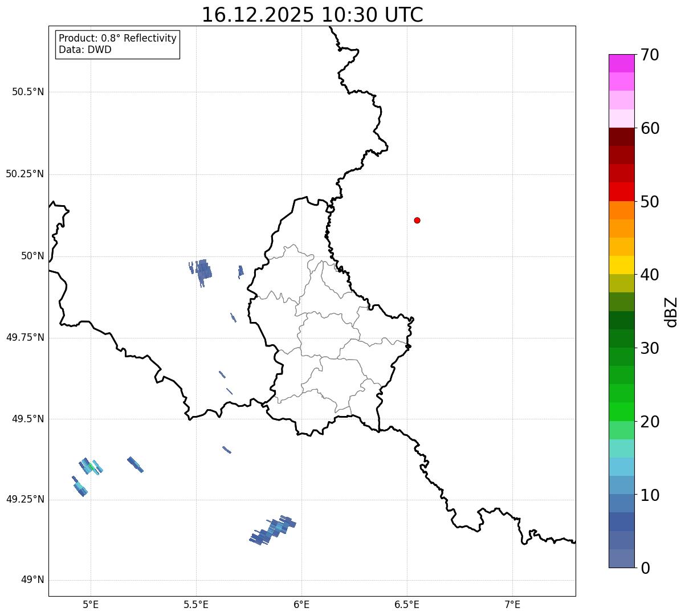
Task: Click the slate blue bottom colorbar swatch at 0
Action: [x=622, y=558]
